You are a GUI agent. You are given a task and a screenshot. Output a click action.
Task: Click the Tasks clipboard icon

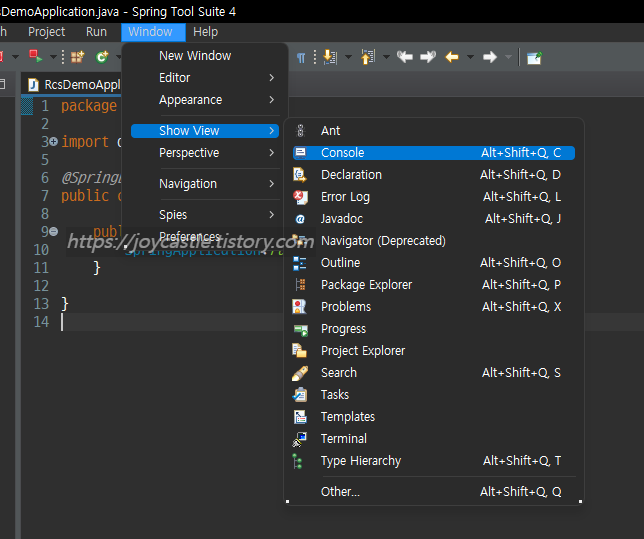300,395
